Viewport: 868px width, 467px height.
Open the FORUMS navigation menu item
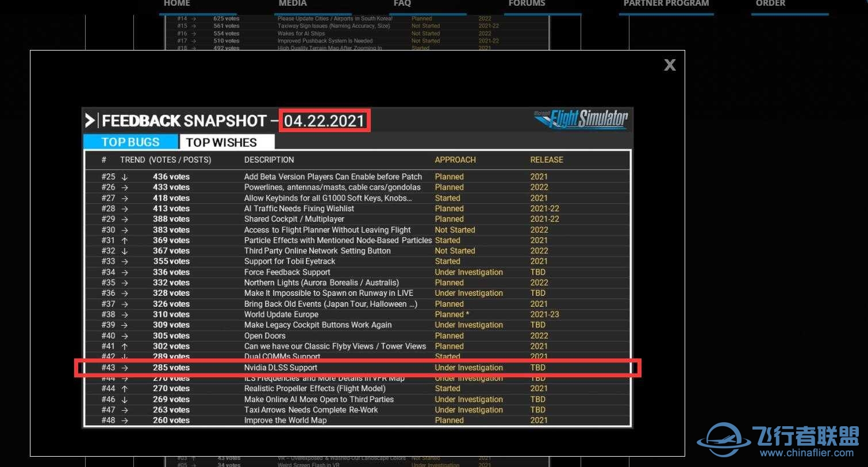(527, 3)
